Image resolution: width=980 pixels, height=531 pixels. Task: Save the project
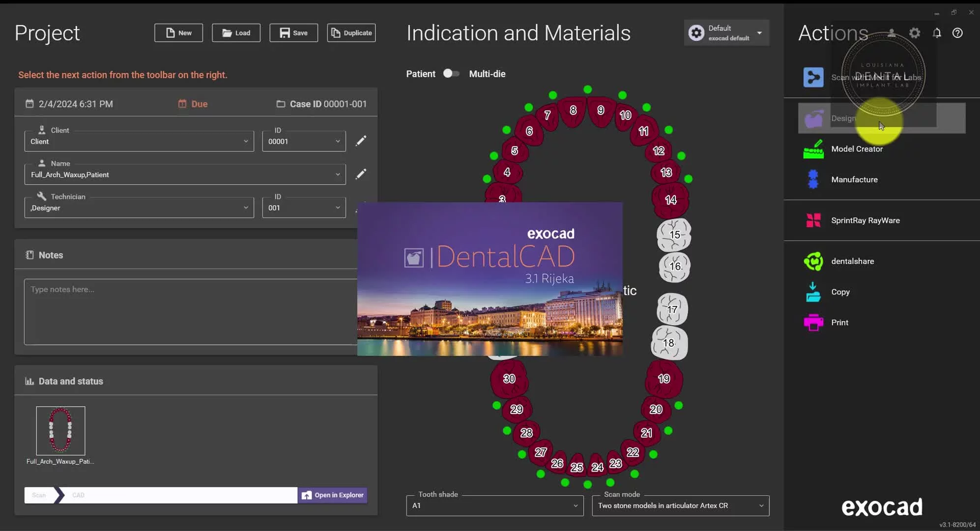point(293,33)
